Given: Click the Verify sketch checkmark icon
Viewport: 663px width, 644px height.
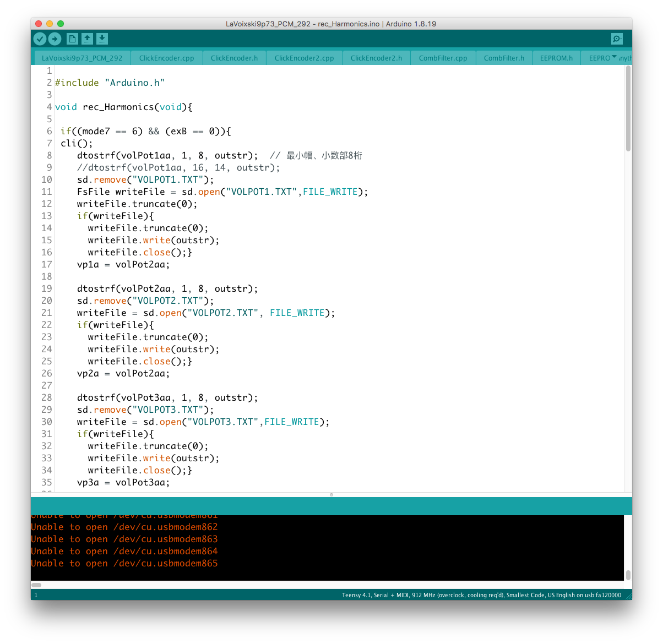Looking at the screenshot, I should click(x=40, y=39).
